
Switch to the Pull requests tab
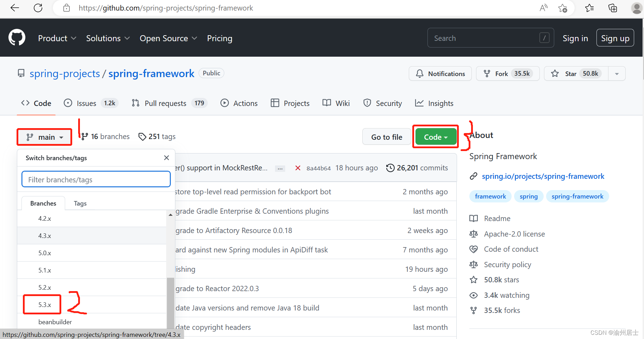click(169, 103)
